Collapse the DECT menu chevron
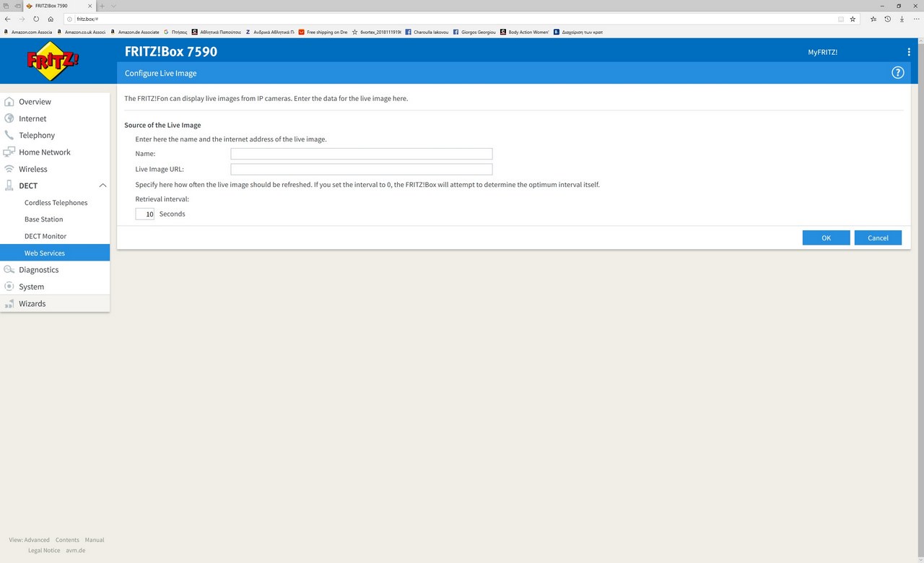Image resolution: width=924 pixels, height=563 pixels. [103, 186]
